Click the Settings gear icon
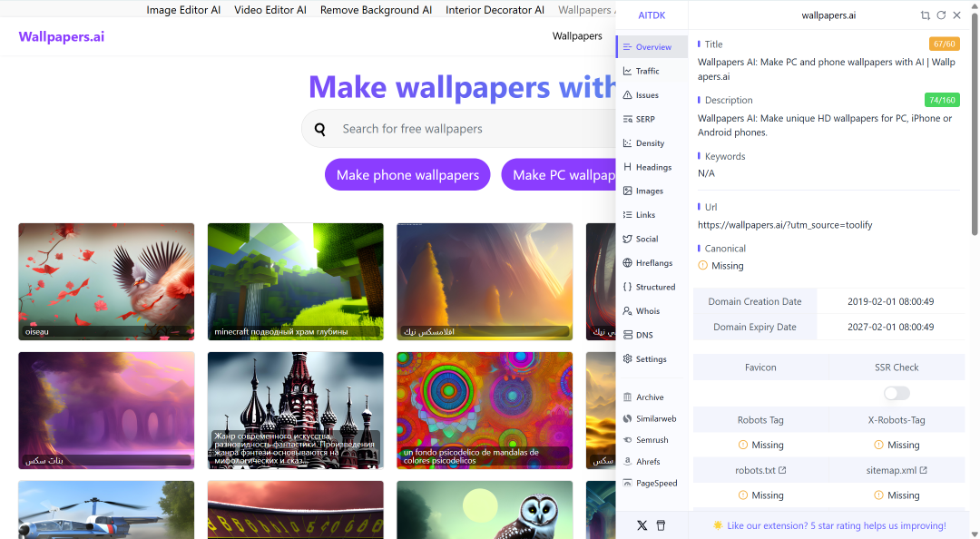The height and width of the screenshot is (539, 980). point(628,359)
